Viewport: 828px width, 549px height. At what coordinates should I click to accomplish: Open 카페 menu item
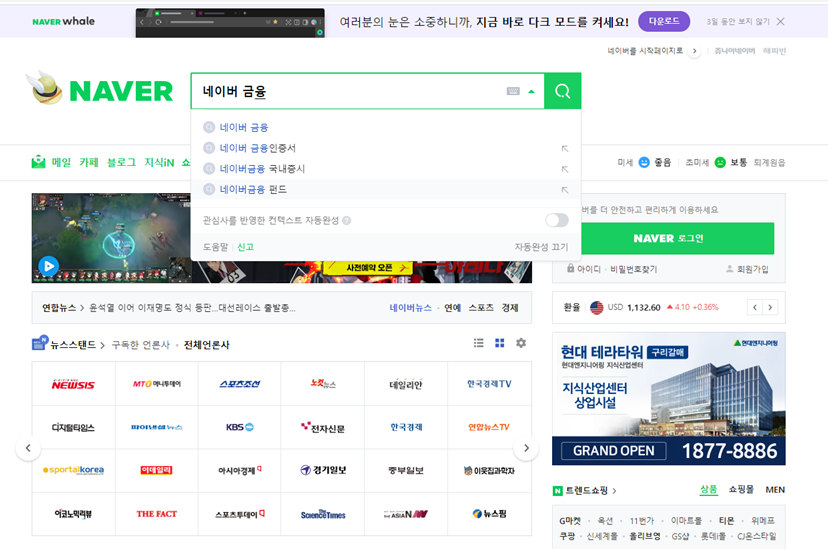click(89, 162)
